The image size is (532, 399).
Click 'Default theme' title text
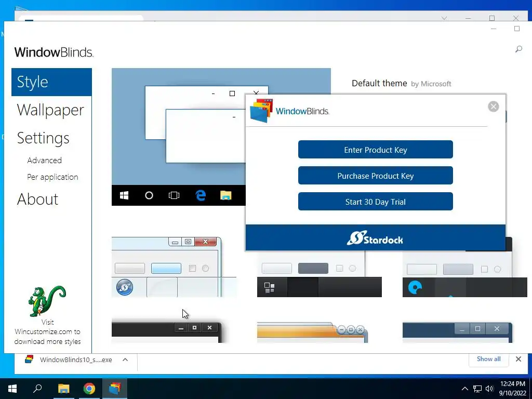click(x=379, y=83)
